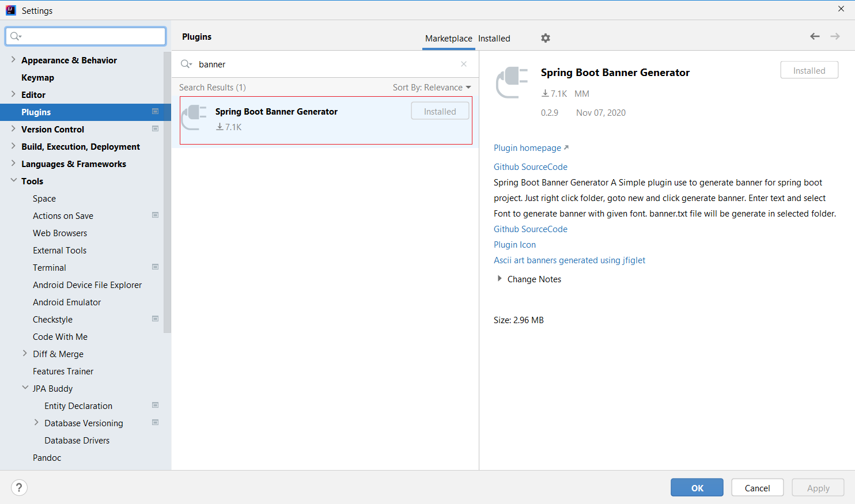855x504 pixels.
Task: Open the Sort By Relevance dropdown
Action: click(432, 88)
